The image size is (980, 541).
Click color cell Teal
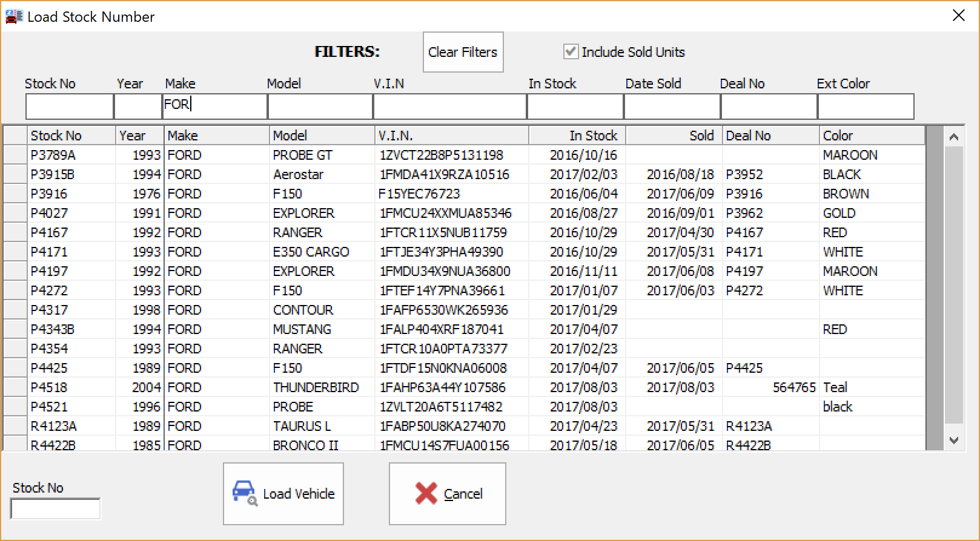click(835, 387)
